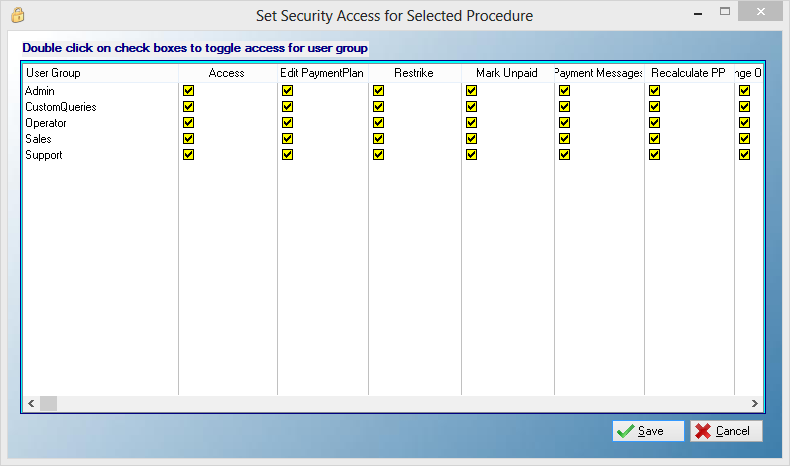Screen dimensions: 790x466
Task: Toggle Support Payment Messages checkbox
Action: click(564, 155)
